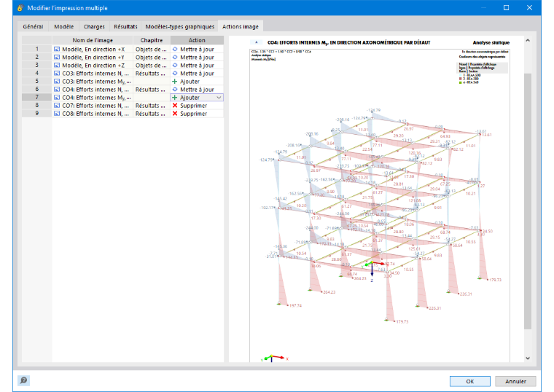
Task: Click the Mettre à jour refresh icon in row 2
Action: tap(175, 58)
